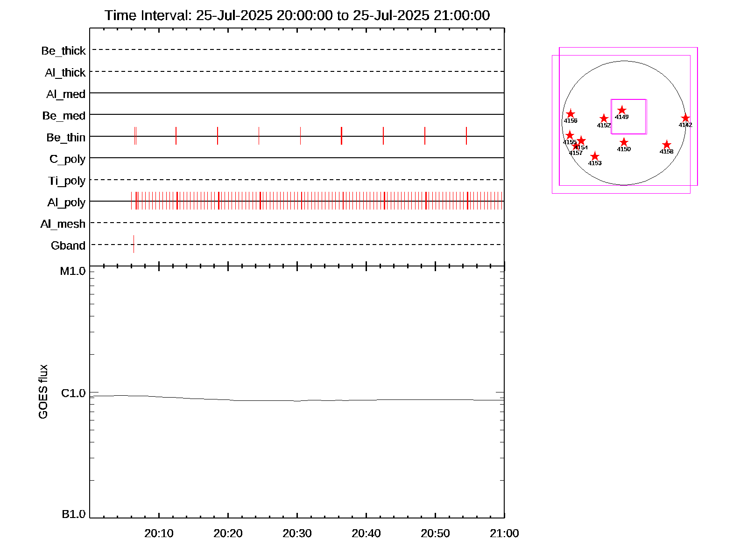Click the 21:00 time axis label
Viewport: 747px width, 560px height.
504,533
